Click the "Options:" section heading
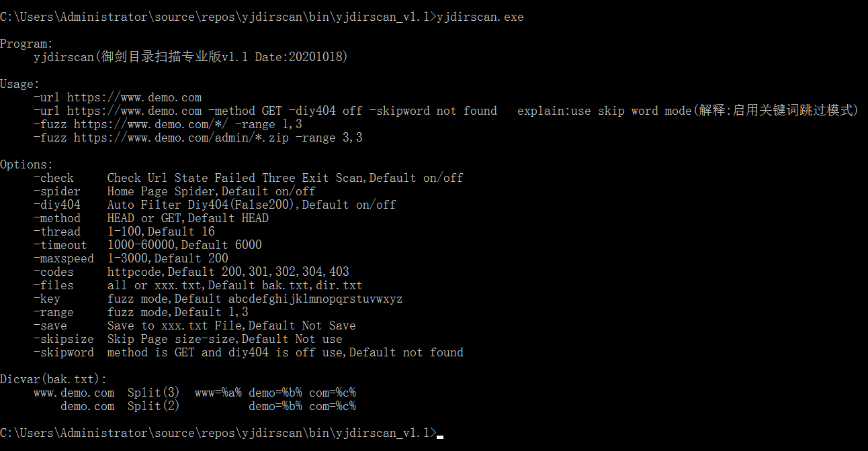This screenshot has height=451, width=868. click(x=26, y=164)
